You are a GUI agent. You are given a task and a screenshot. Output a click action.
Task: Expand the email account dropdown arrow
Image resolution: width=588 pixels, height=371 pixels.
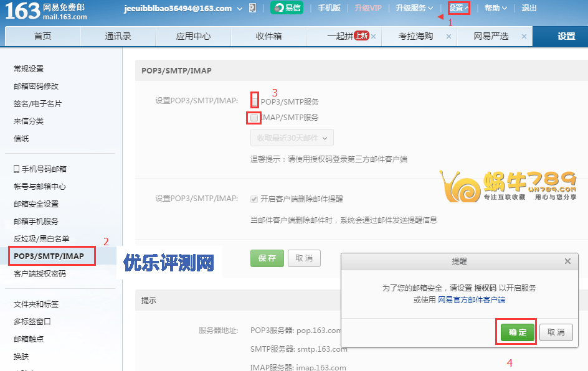click(x=240, y=9)
